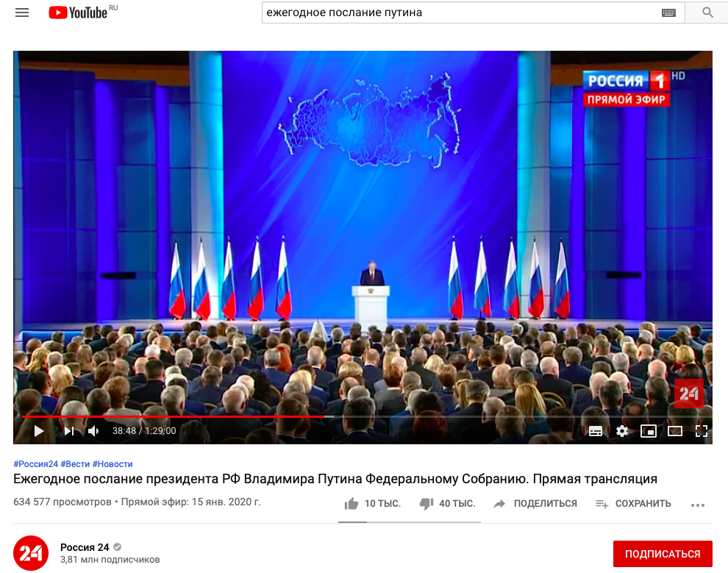Toggle subtitles on the player
This screenshot has width=728, height=573.
tap(596, 431)
